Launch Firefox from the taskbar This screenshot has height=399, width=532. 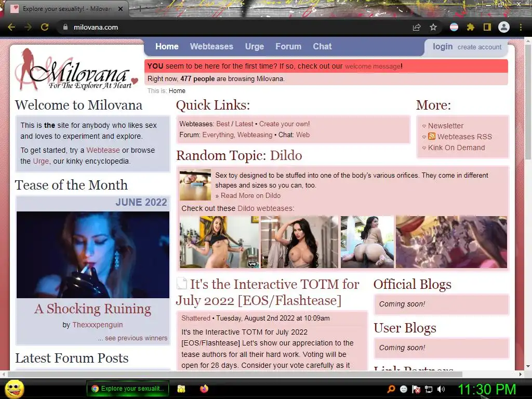(x=204, y=389)
